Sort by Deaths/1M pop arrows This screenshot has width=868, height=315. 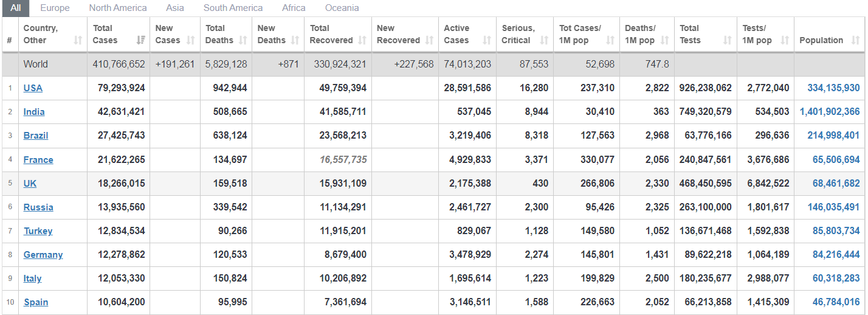point(665,40)
